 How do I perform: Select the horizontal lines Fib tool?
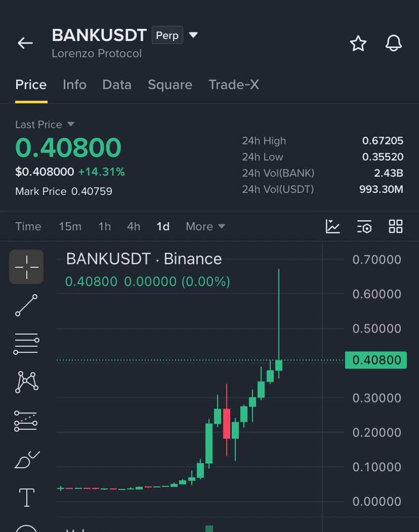(x=26, y=343)
